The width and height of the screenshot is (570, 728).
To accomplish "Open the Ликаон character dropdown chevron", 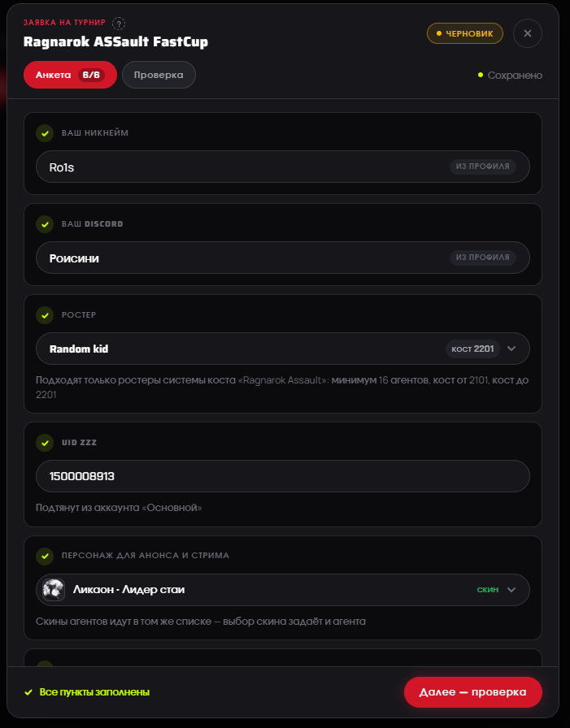I will pyautogui.click(x=511, y=590).
